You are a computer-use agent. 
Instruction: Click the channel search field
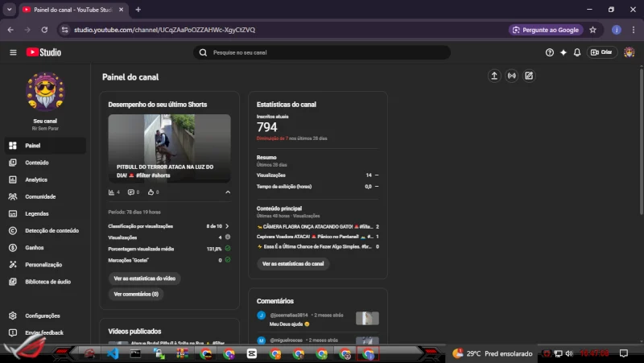tap(322, 52)
